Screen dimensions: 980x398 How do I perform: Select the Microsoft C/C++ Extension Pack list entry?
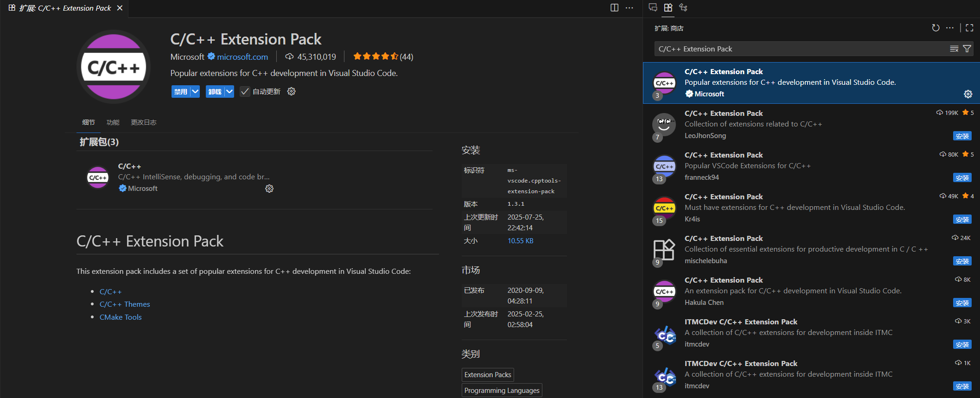coord(811,83)
